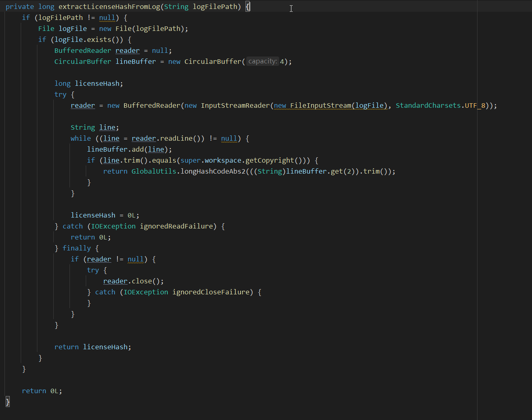The image size is (532, 420).
Task: Click the UTF_8 constant
Action: (x=475, y=105)
